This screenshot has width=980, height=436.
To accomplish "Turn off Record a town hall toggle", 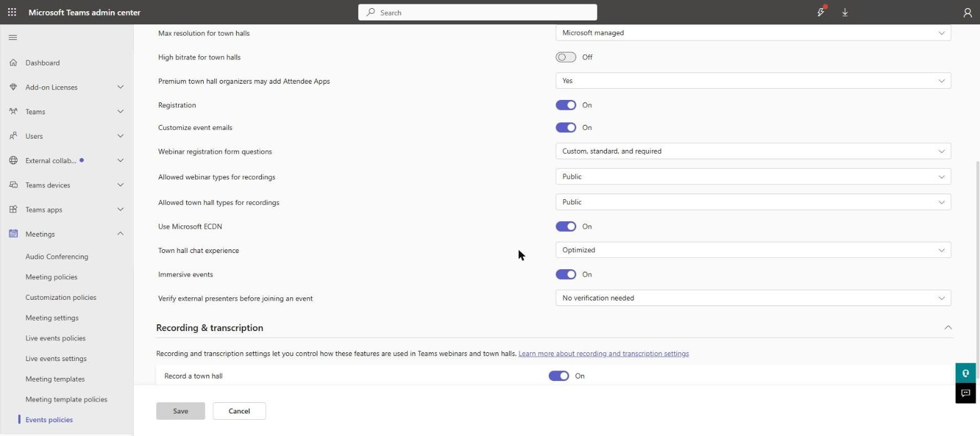I will pyautogui.click(x=559, y=375).
